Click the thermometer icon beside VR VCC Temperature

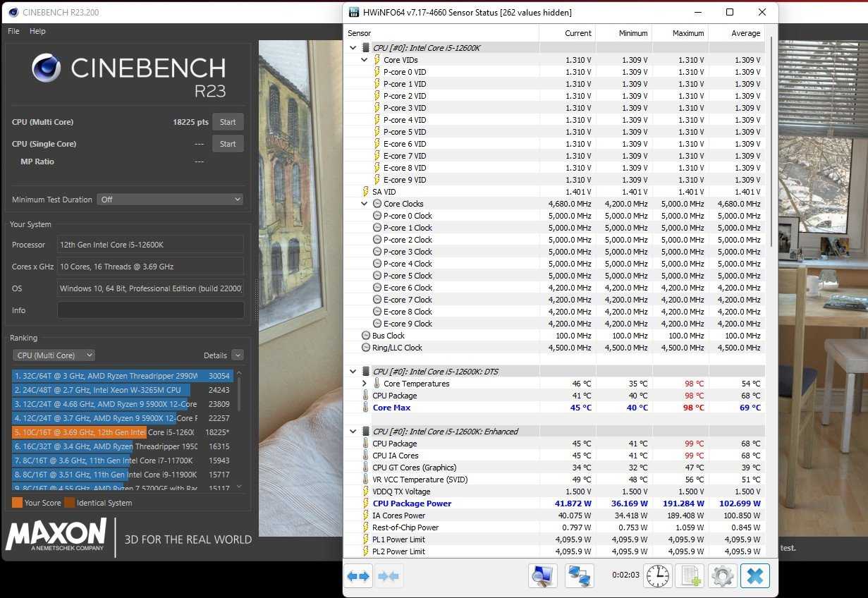(x=365, y=480)
